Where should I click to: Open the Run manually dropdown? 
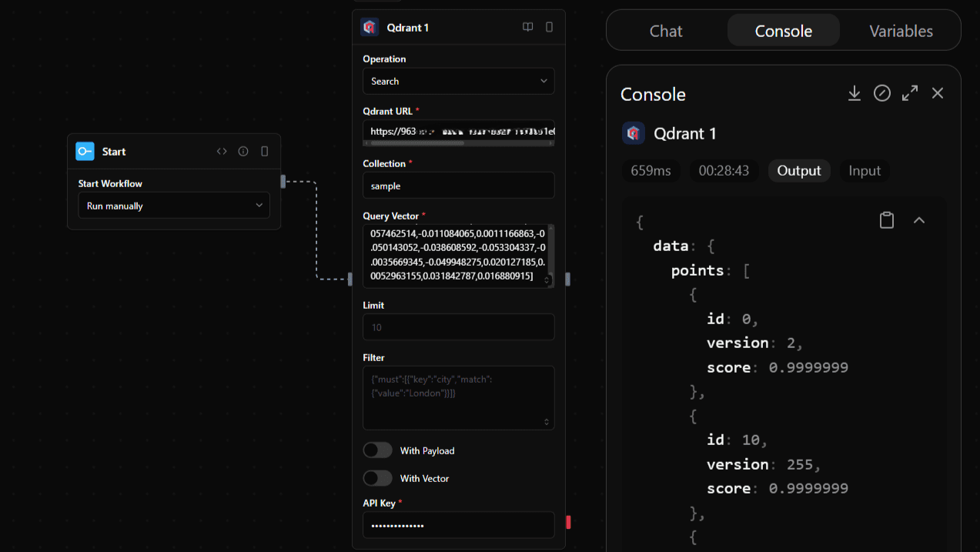(173, 206)
